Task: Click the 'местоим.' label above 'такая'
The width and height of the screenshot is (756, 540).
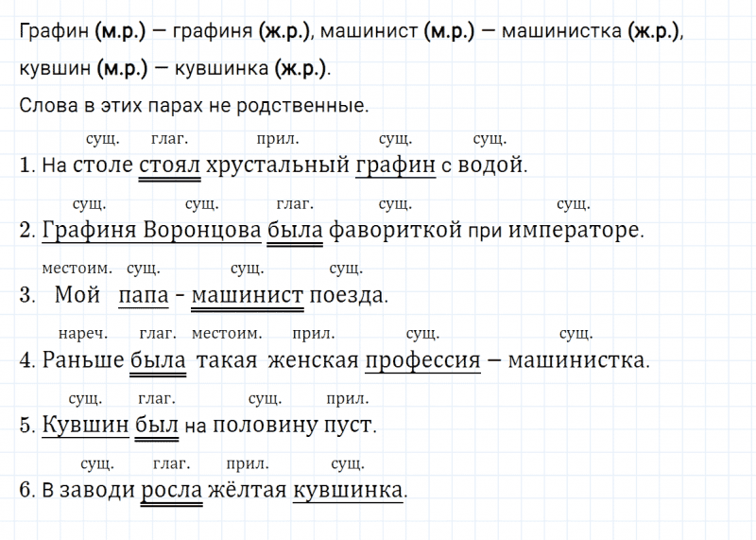Action: [227, 334]
